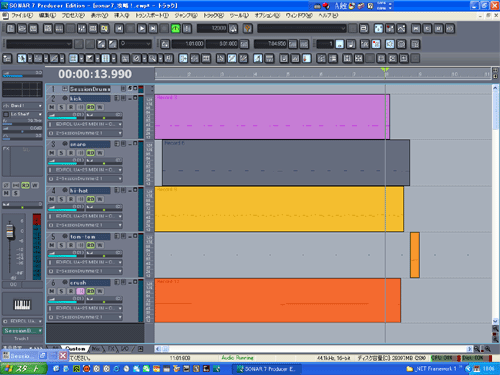Open the Transport (トランスポート) menu

click(x=152, y=15)
